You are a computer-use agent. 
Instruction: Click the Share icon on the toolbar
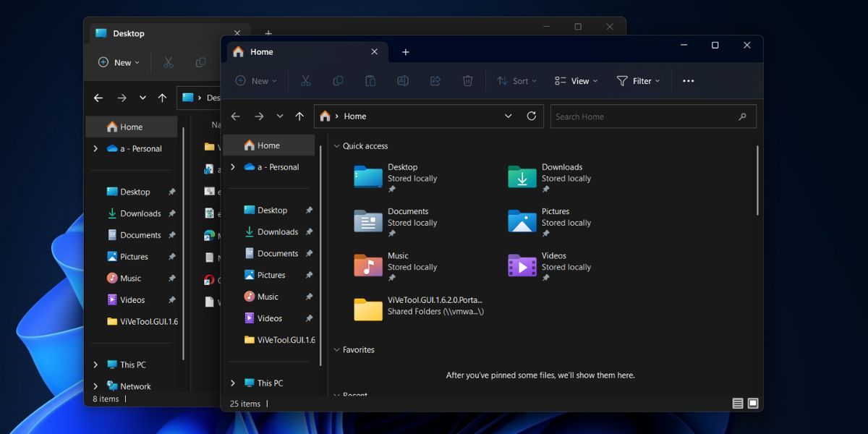pos(435,80)
